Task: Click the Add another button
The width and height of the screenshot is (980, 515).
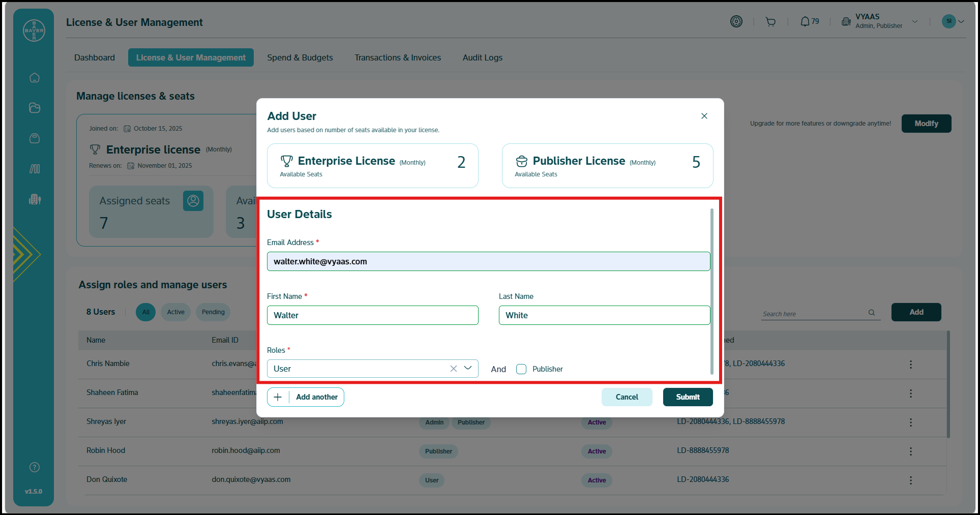Action: 306,397
